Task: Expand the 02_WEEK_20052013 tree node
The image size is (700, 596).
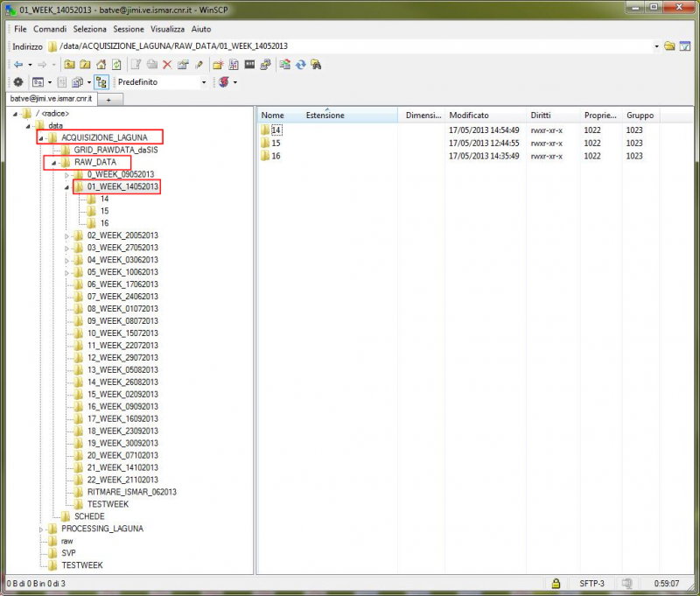Action: (x=67, y=236)
